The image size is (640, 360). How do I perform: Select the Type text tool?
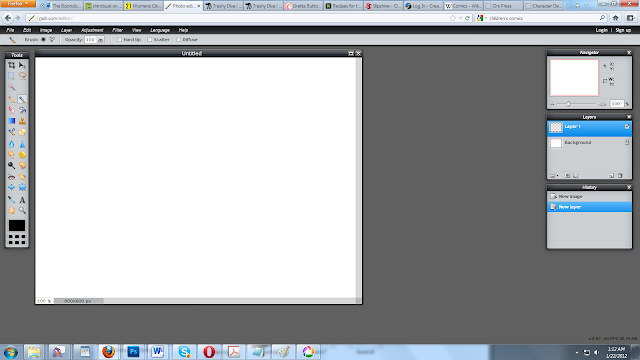click(22, 200)
